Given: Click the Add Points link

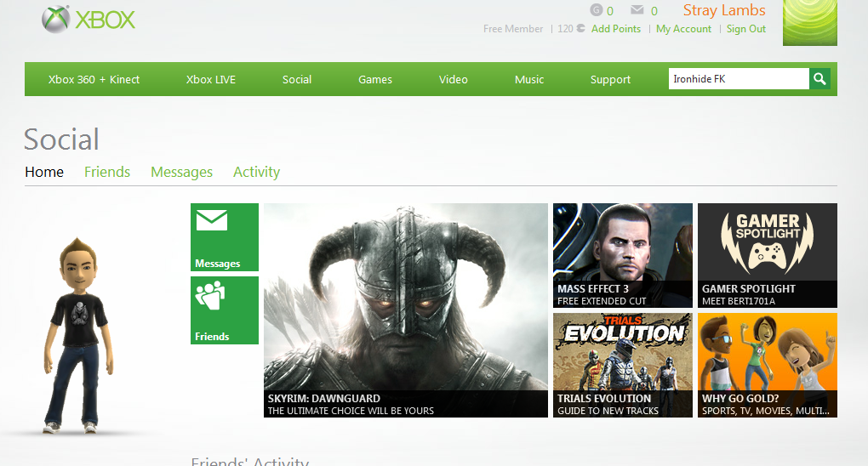Looking at the screenshot, I should point(615,29).
